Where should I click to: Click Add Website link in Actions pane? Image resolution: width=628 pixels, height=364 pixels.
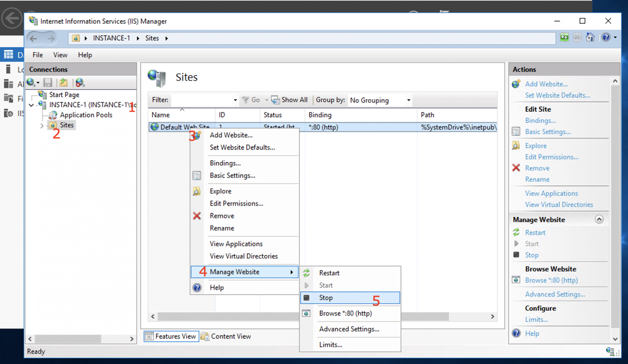[x=546, y=84]
